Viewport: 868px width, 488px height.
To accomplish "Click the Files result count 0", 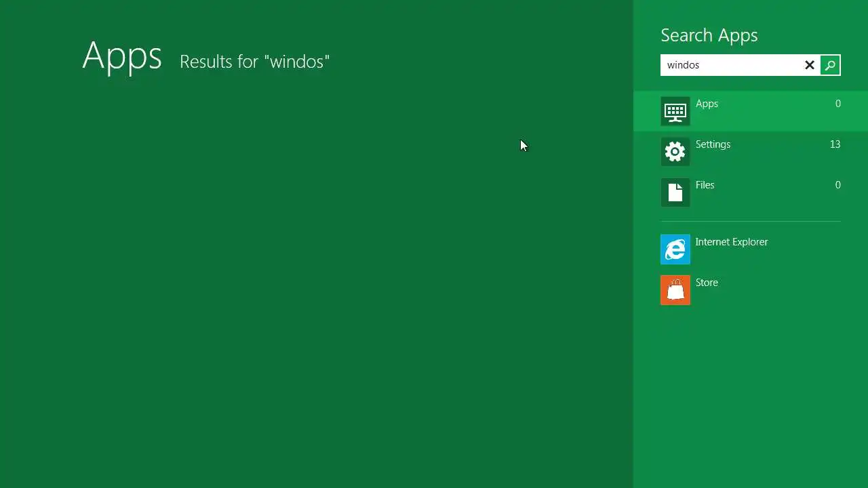I will pos(837,185).
